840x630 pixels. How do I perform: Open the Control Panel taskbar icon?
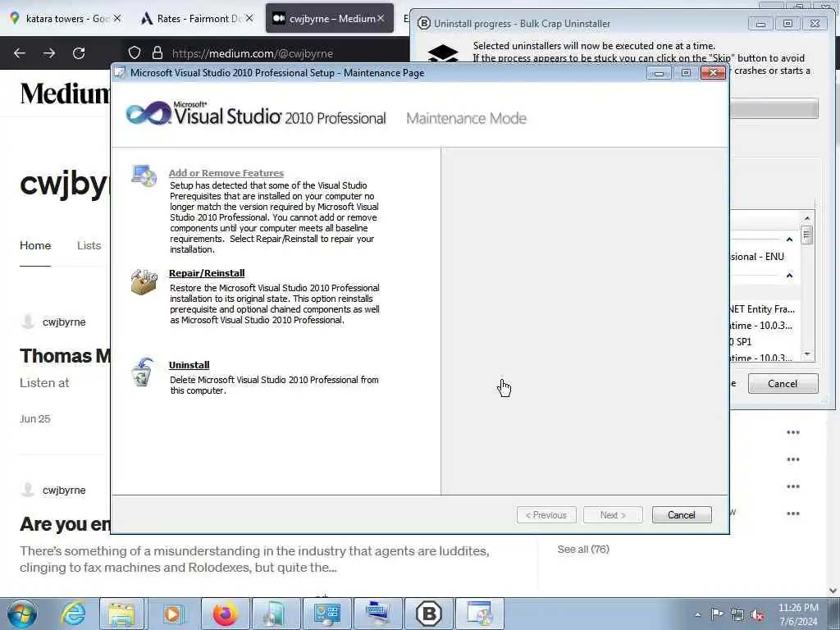click(326, 614)
